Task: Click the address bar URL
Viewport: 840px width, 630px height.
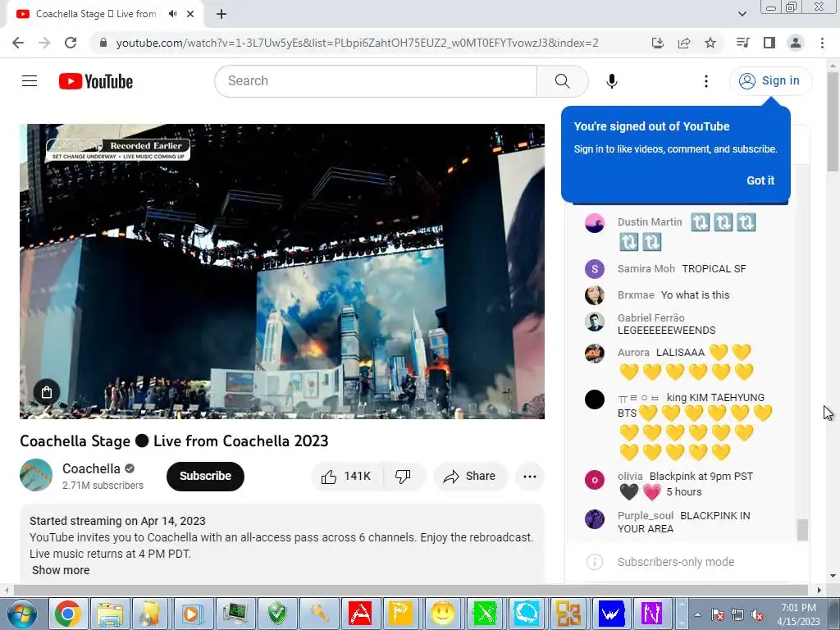Action: (357, 43)
